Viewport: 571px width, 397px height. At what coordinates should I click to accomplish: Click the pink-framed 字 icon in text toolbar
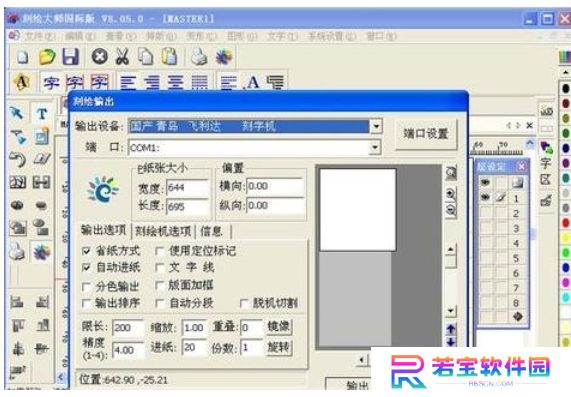tap(99, 82)
